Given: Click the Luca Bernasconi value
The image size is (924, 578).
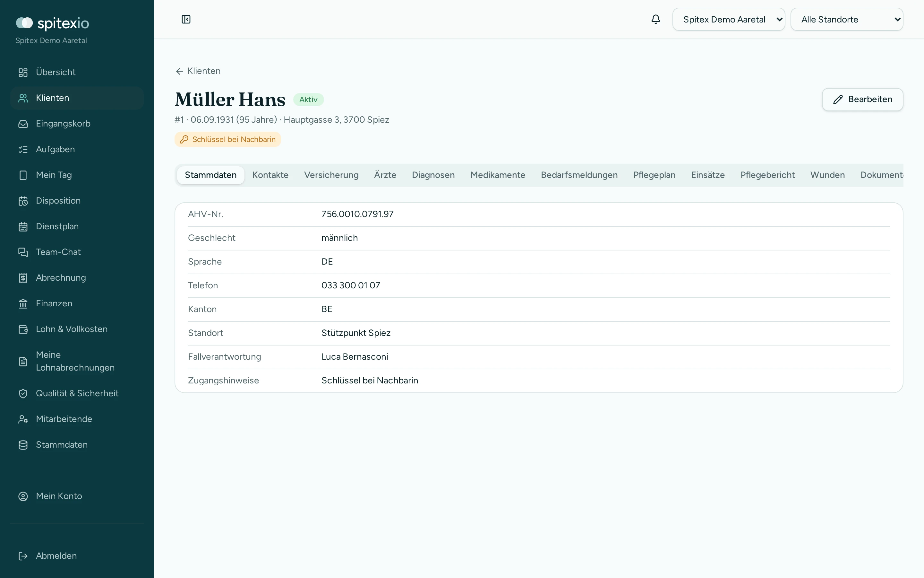Looking at the screenshot, I should coord(354,357).
